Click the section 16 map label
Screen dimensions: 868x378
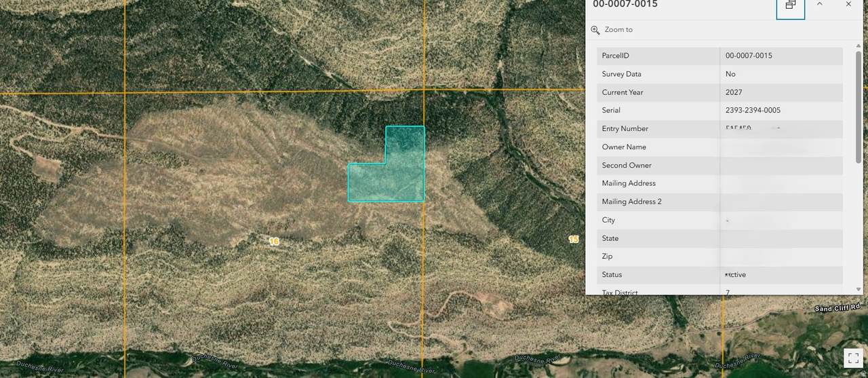[x=274, y=242]
